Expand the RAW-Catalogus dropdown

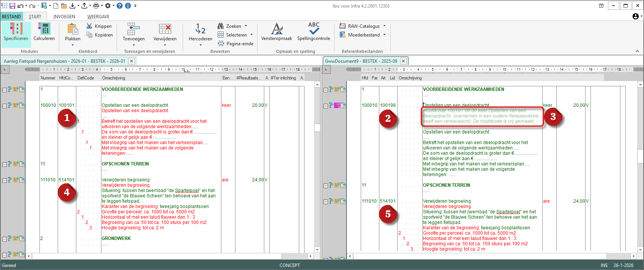tap(384, 26)
